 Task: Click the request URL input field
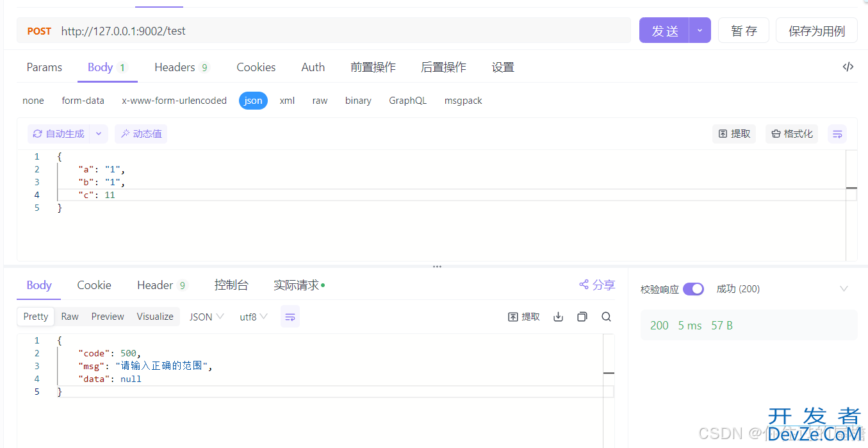(343, 31)
